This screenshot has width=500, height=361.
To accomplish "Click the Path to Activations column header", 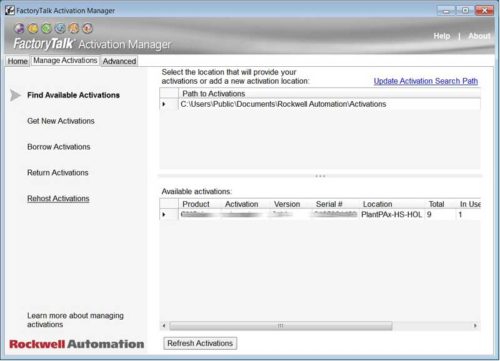I will (x=329, y=93).
